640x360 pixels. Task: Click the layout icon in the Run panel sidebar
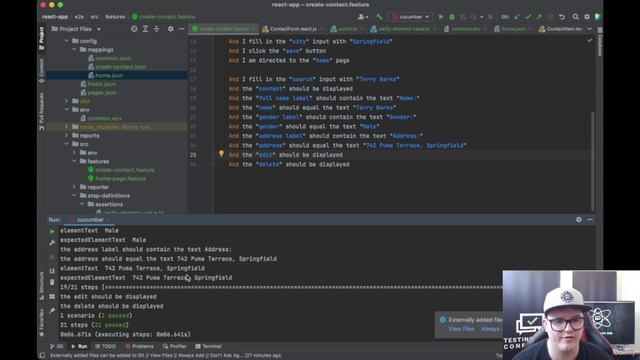(x=52, y=297)
